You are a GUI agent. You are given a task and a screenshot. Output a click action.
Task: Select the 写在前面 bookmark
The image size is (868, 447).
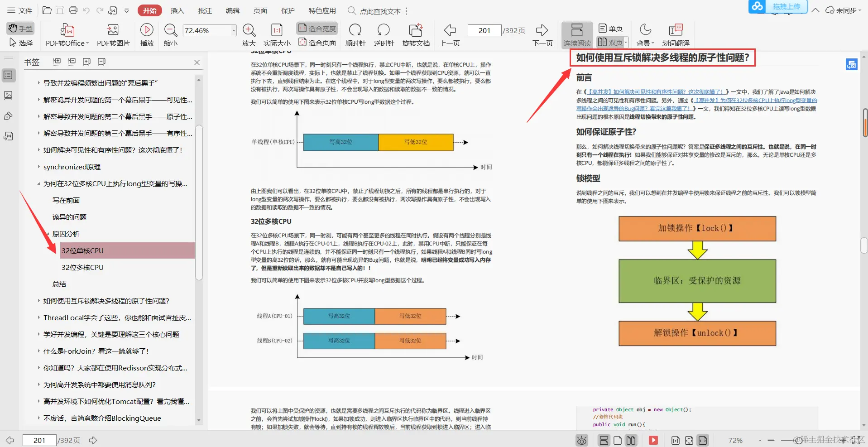[x=66, y=200]
